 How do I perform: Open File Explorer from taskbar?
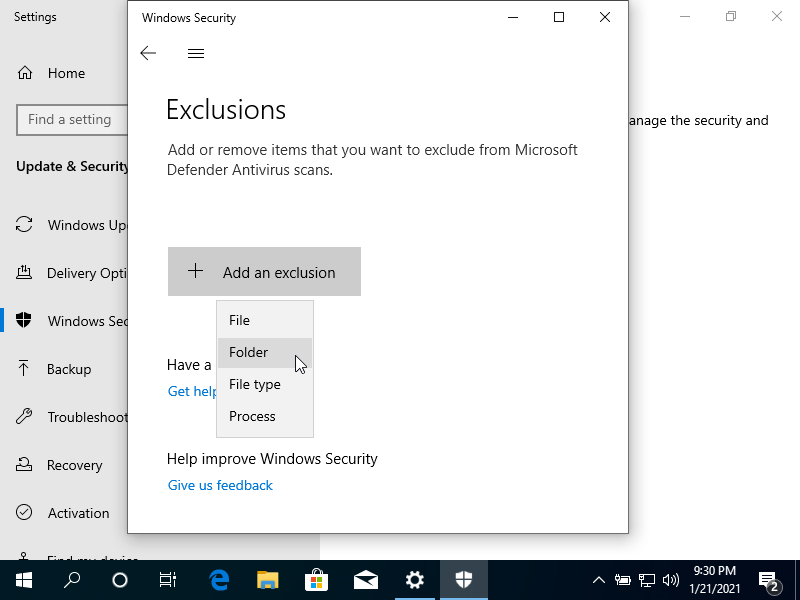pos(268,580)
